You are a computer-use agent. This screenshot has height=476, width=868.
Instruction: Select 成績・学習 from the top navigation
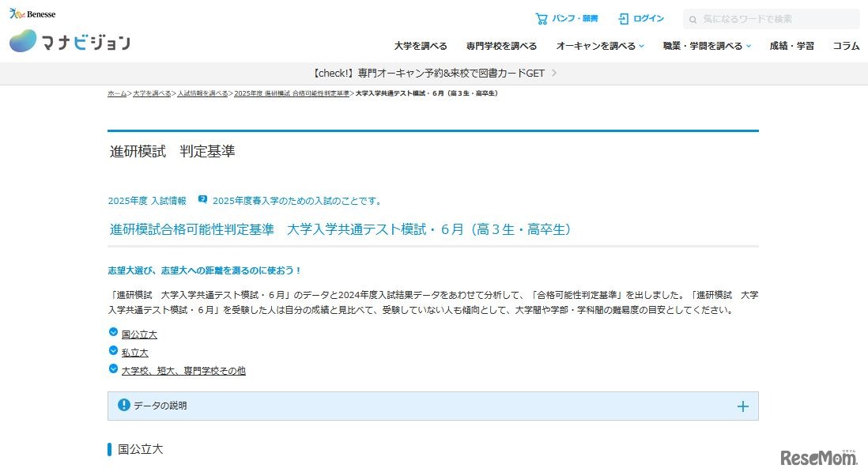click(791, 46)
